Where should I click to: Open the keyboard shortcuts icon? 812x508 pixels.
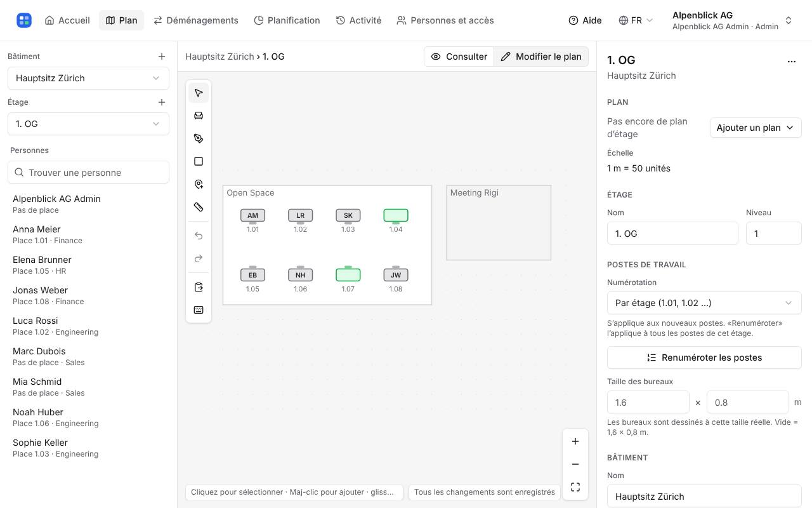click(x=199, y=310)
